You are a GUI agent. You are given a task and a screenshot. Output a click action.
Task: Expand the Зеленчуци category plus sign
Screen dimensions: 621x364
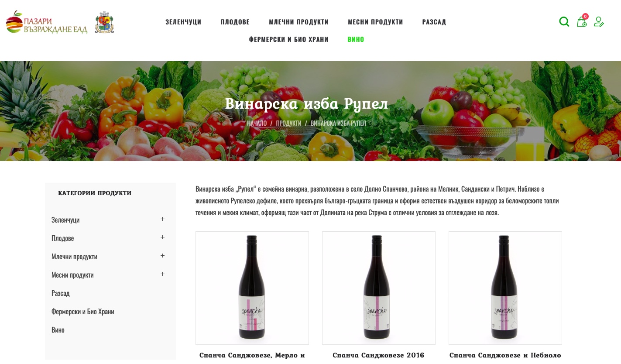pyautogui.click(x=162, y=219)
